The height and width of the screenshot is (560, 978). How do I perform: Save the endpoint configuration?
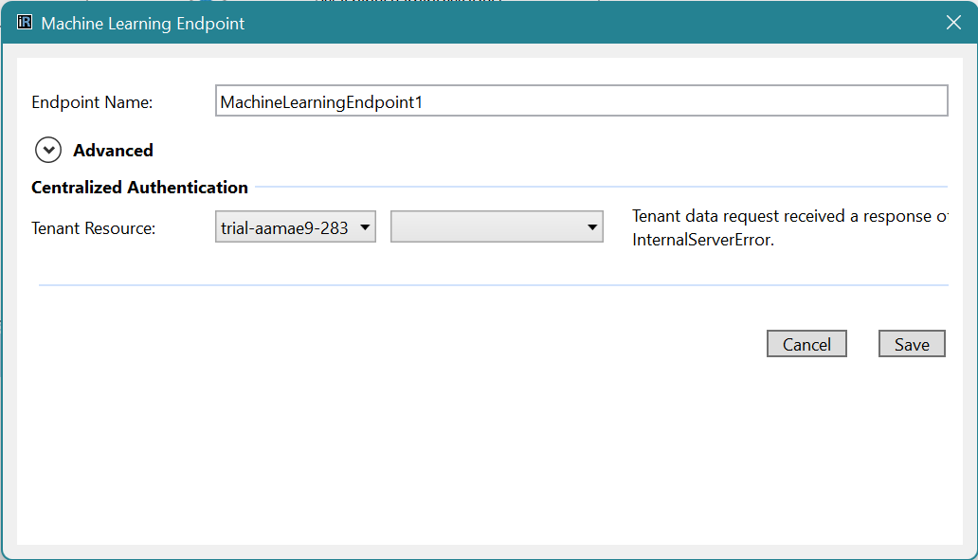click(x=911, y=343)
